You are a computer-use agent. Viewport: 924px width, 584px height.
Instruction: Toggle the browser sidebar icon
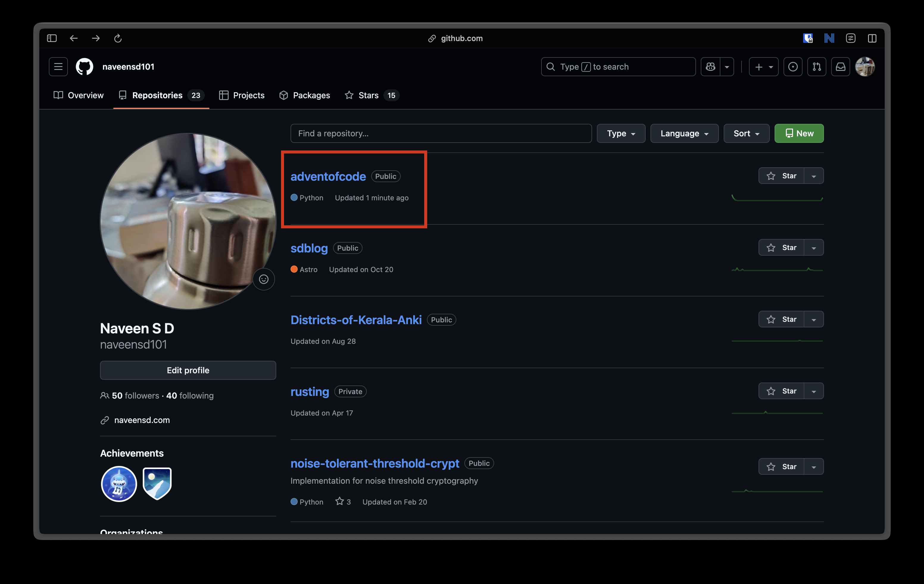[52, 38]
